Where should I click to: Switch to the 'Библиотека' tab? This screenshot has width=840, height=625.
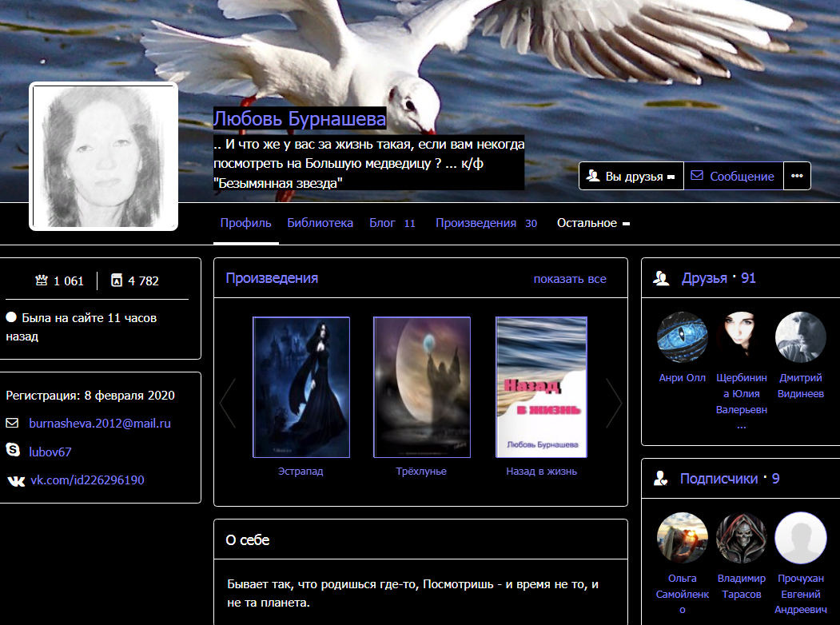click(x=320, y=223)
